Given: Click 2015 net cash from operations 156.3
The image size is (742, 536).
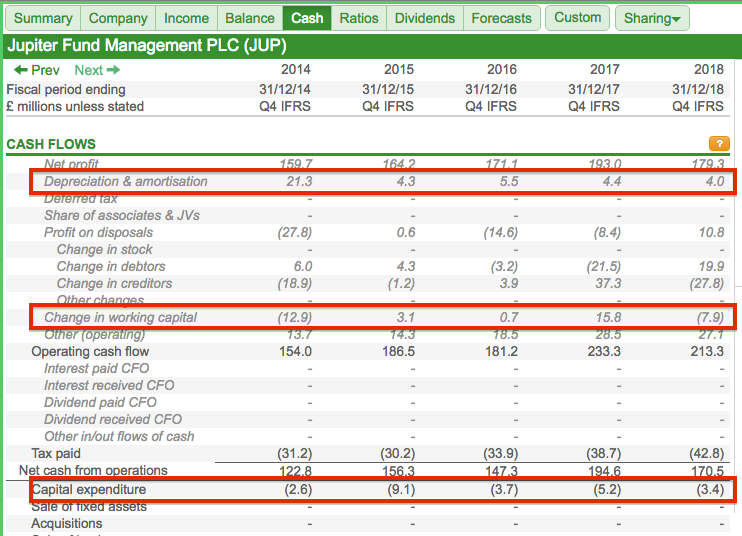Looking at the screenshot, I should [398, 471].
